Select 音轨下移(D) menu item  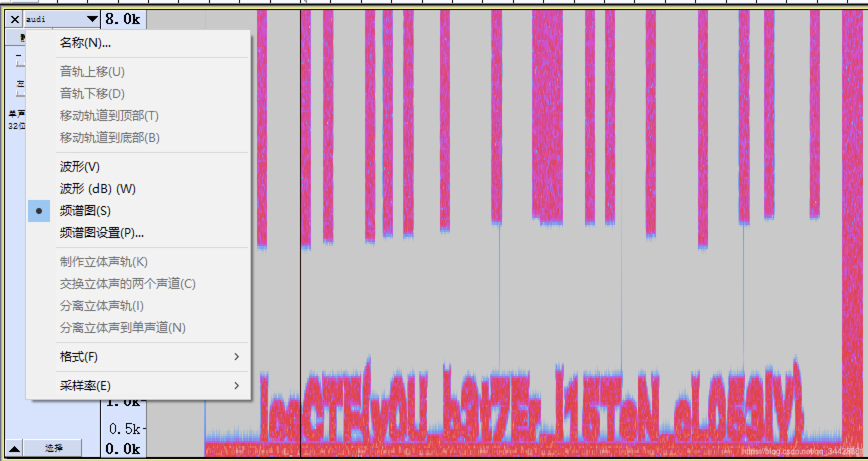[x=138, y=93]
